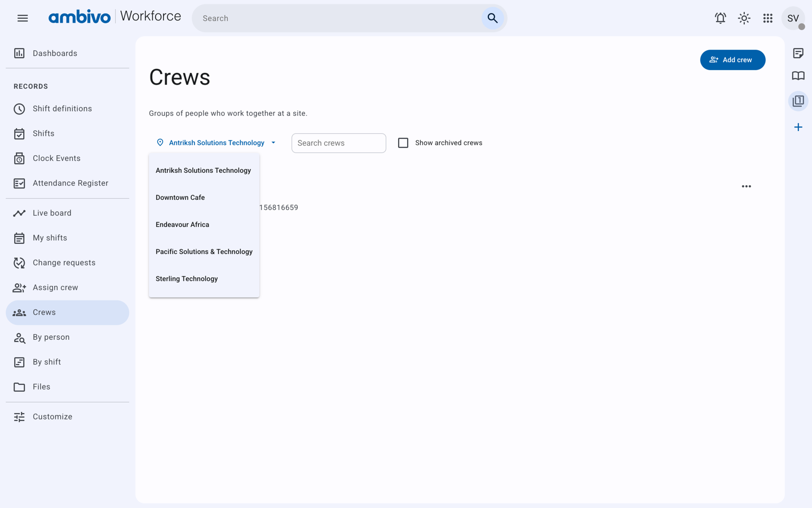Image resolution: width=812 pixels, height=508 pixels.
Task: Enable the Show archived crews checkbox
Action: [403, 143]
